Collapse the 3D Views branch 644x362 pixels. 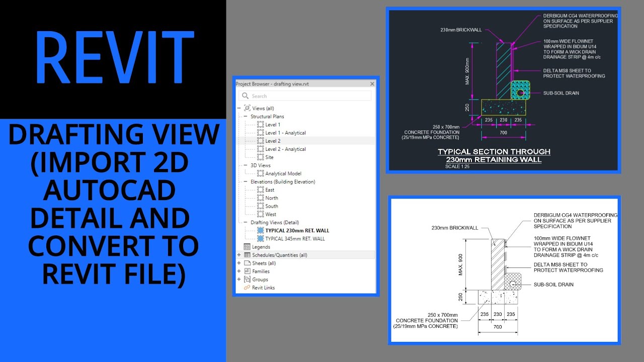coord(247,165)
